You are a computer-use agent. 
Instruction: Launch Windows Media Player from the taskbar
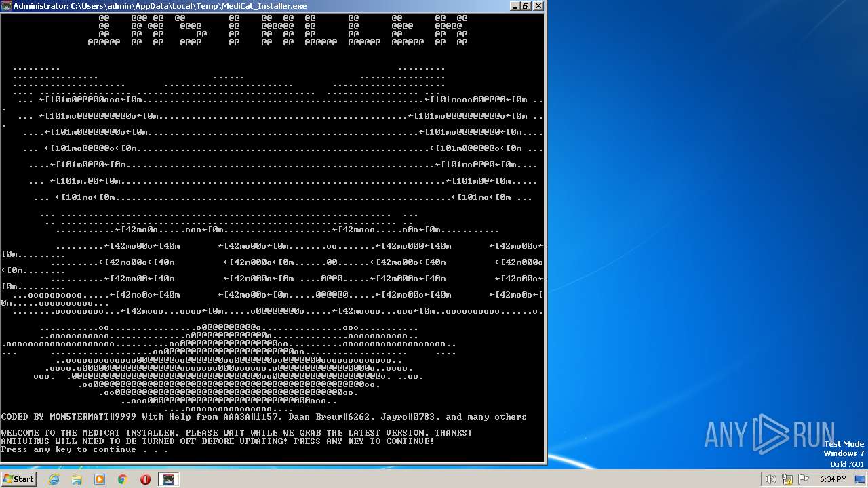point(100,479)
